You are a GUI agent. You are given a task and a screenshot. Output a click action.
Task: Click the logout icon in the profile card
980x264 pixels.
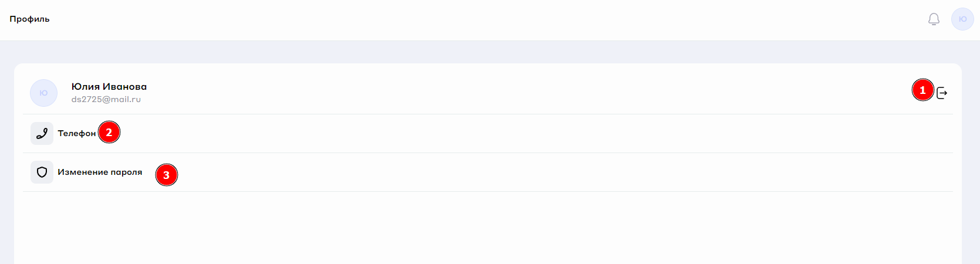[942, 93]
